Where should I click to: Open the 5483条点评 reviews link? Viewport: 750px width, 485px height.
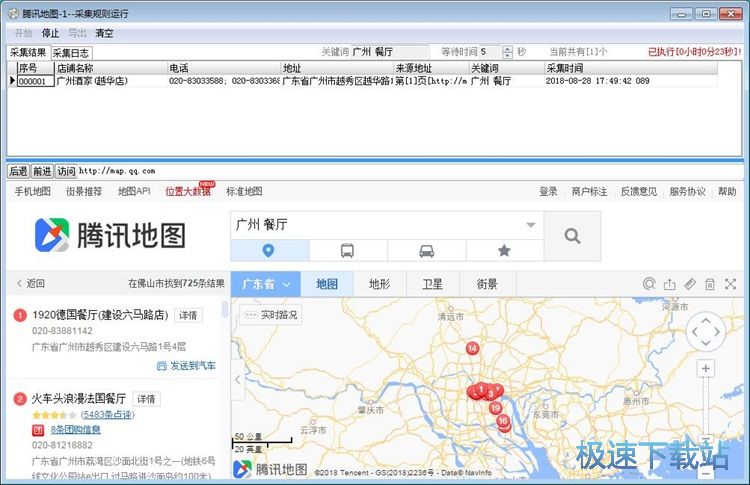pyautogui.click(x=107, y=414)
